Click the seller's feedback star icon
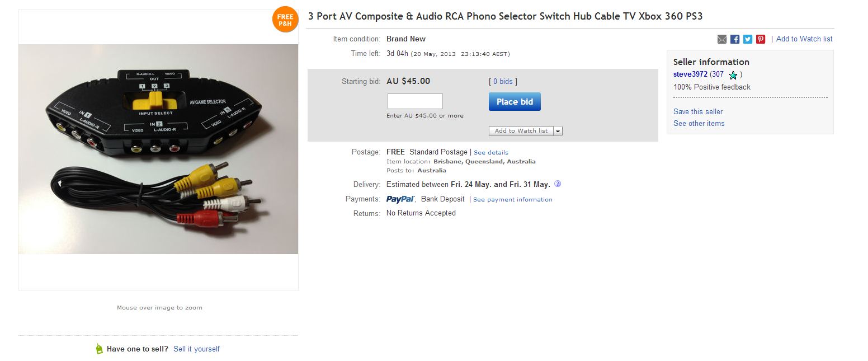This screenshot has width=868, height=361. pos(733,75)
